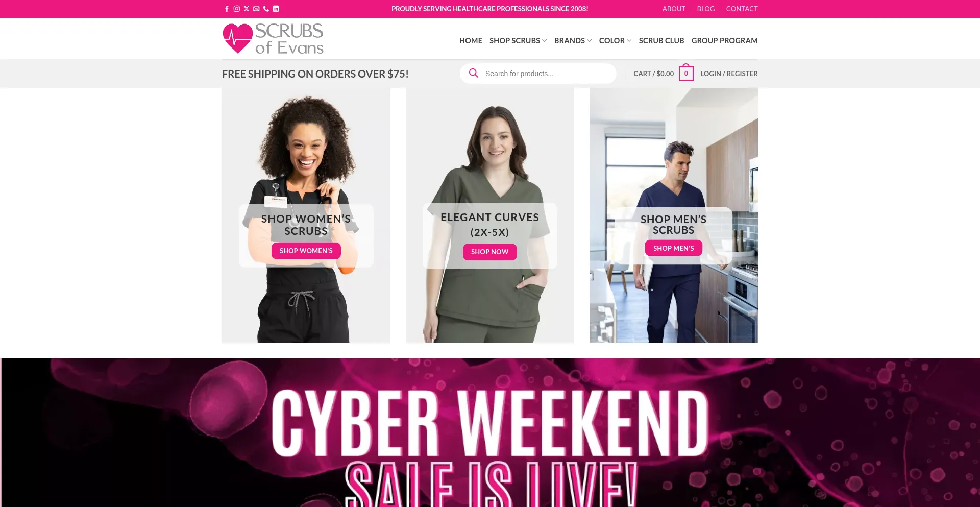Viewport: 980px width, 507px height.
Task: Open the Group Program menu item
Action: pos(724,40)
